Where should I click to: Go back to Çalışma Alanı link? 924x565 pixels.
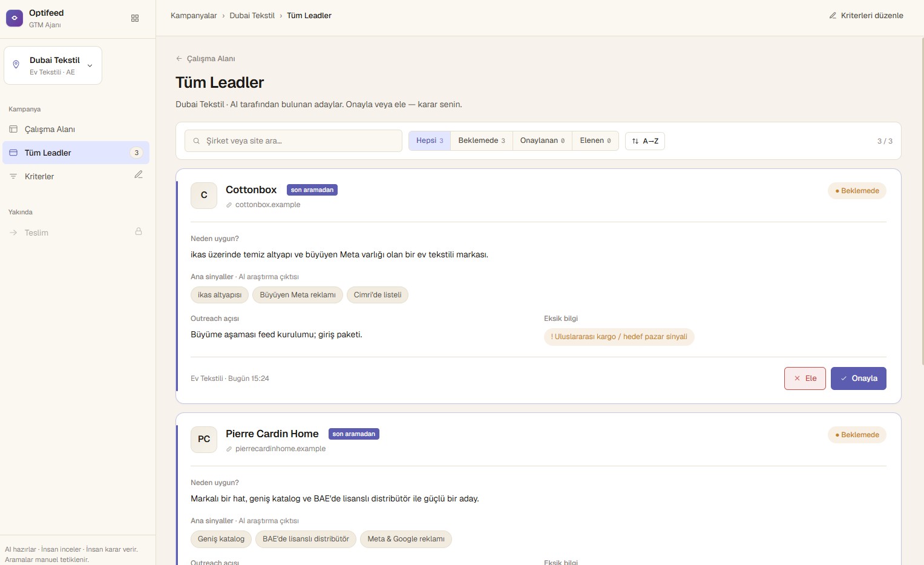206,59
